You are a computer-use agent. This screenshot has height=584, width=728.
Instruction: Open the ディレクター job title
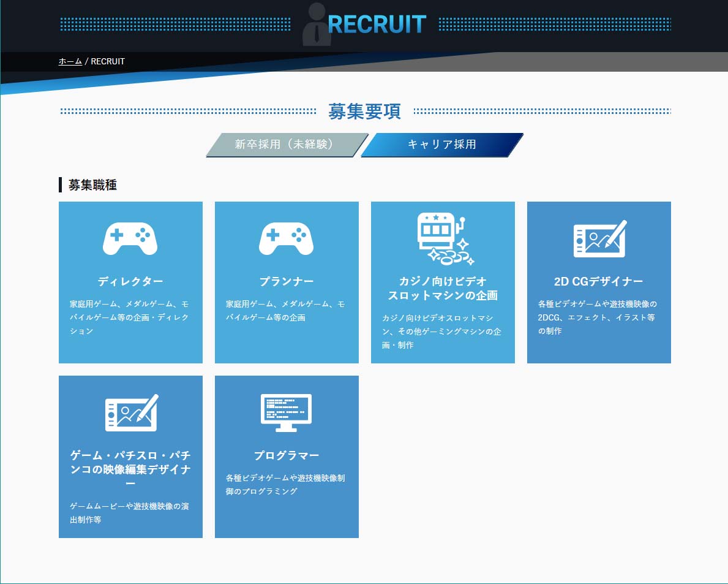[130, 281]
